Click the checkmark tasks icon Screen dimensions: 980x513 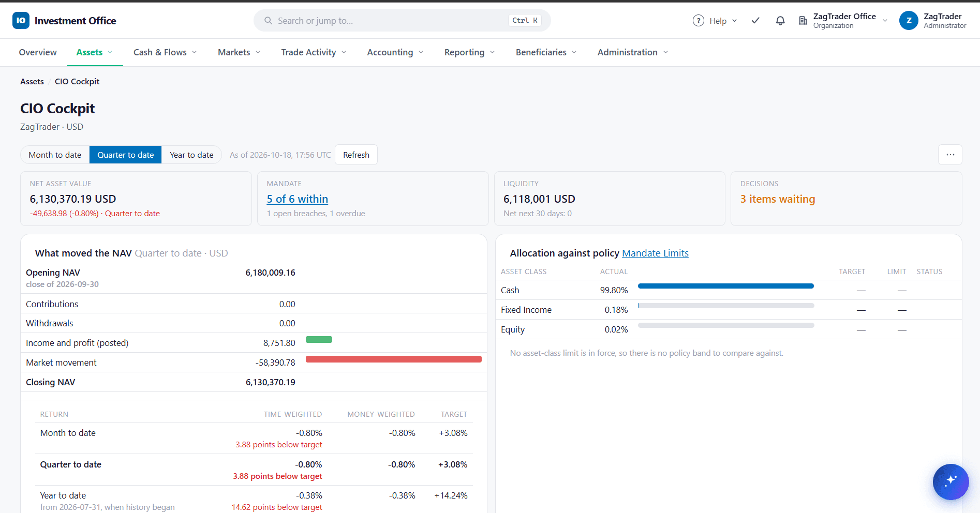(755, 21)
